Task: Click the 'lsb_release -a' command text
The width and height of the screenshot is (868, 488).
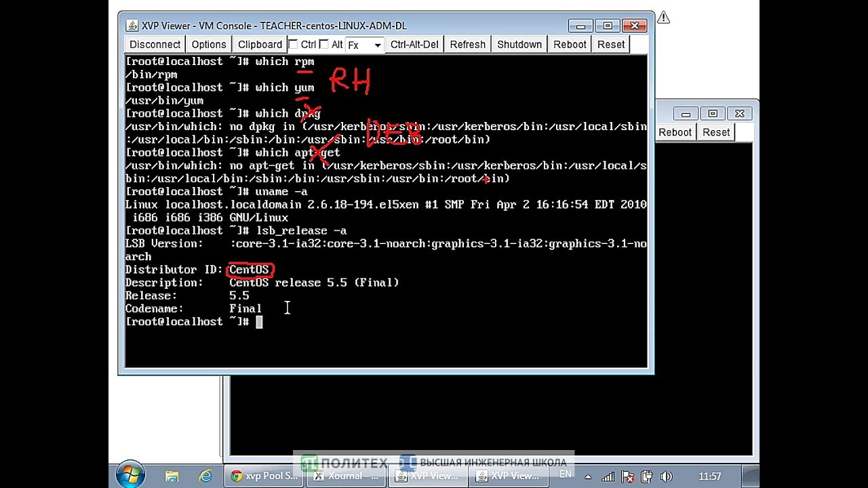Action: pyautogui.click(x=301, y=231)
